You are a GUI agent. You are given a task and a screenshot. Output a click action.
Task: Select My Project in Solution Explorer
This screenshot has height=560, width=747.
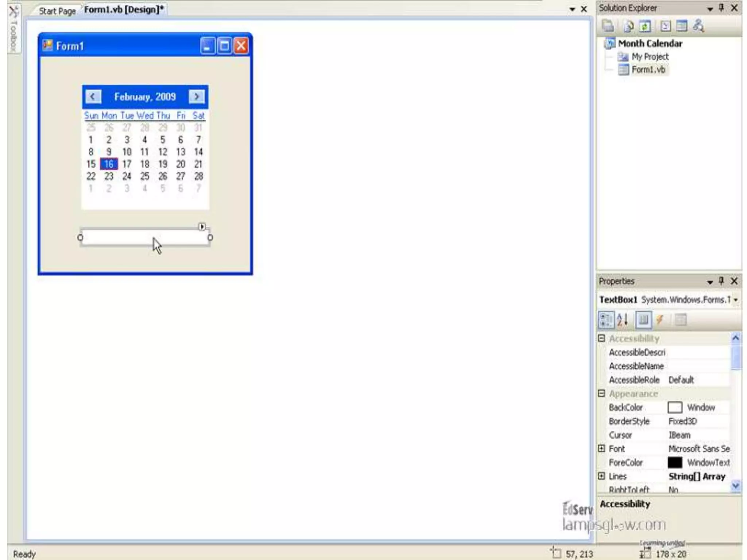pyautogui.click(x=650, y=57)
